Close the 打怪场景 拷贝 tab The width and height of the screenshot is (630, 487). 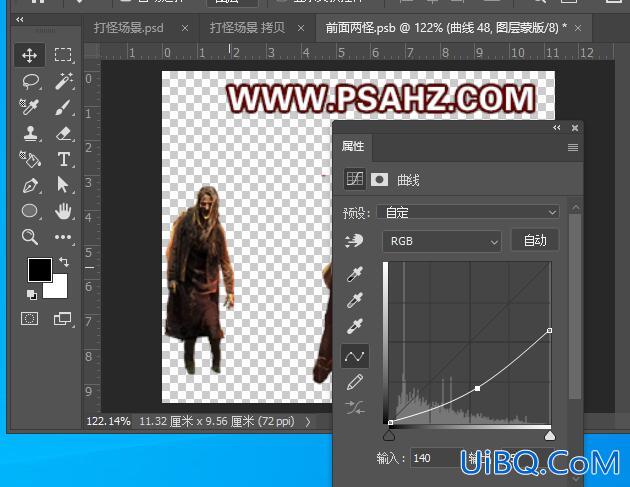click(301, 28)
